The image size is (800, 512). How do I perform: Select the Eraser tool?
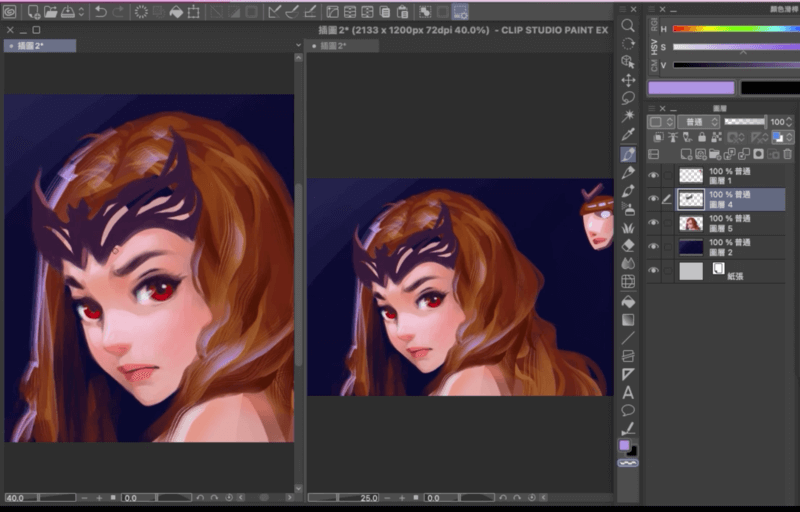click(628, 244)
